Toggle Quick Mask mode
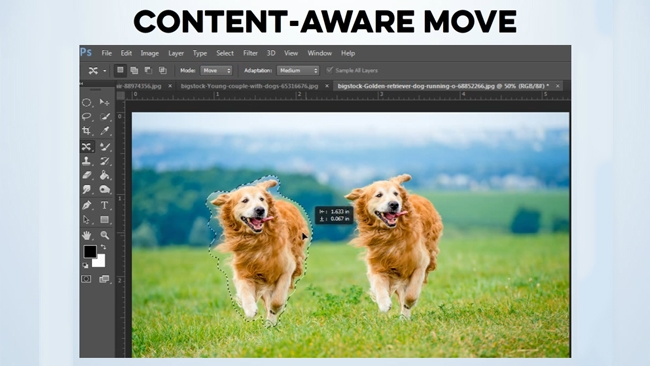This screenshot has width=650, height=366. point(86,279)
